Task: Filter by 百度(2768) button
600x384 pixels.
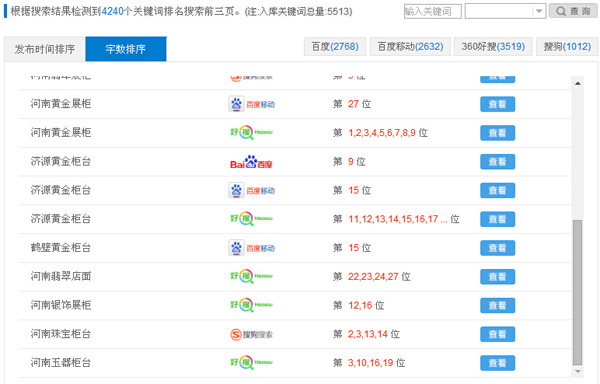Action: (x=335, y=47)
